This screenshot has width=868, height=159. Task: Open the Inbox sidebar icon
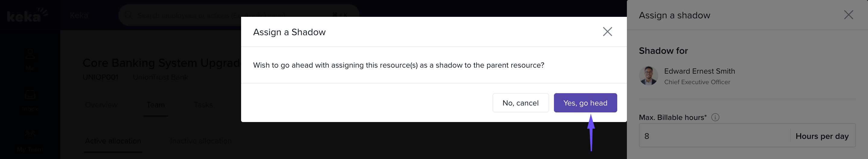click(30, 95)
